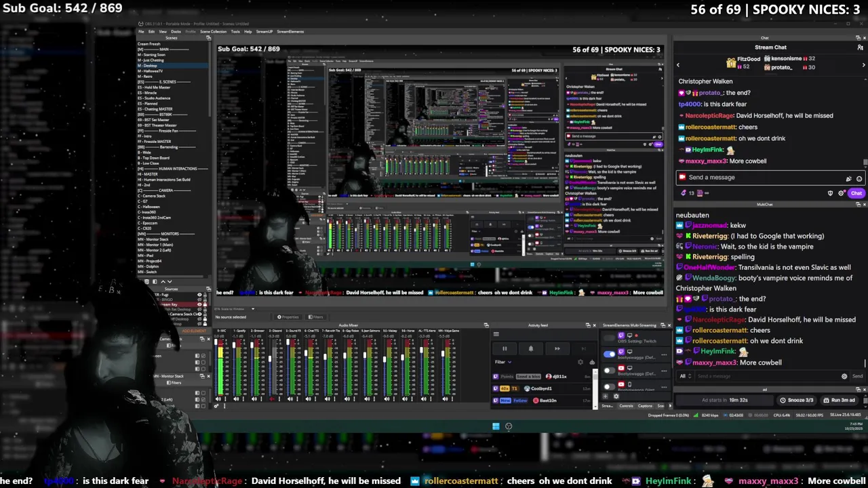Adjust the 3-Discord volume fader

tap(270, 359)
